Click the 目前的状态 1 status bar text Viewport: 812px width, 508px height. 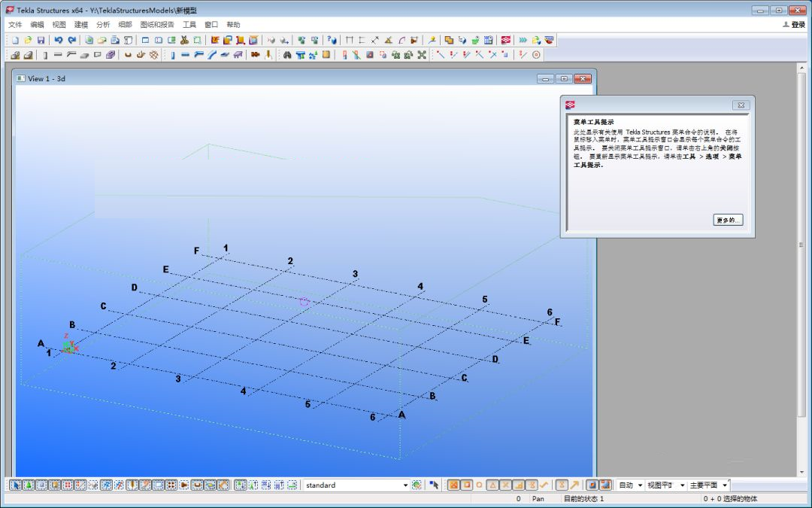[x=583, y=499]
